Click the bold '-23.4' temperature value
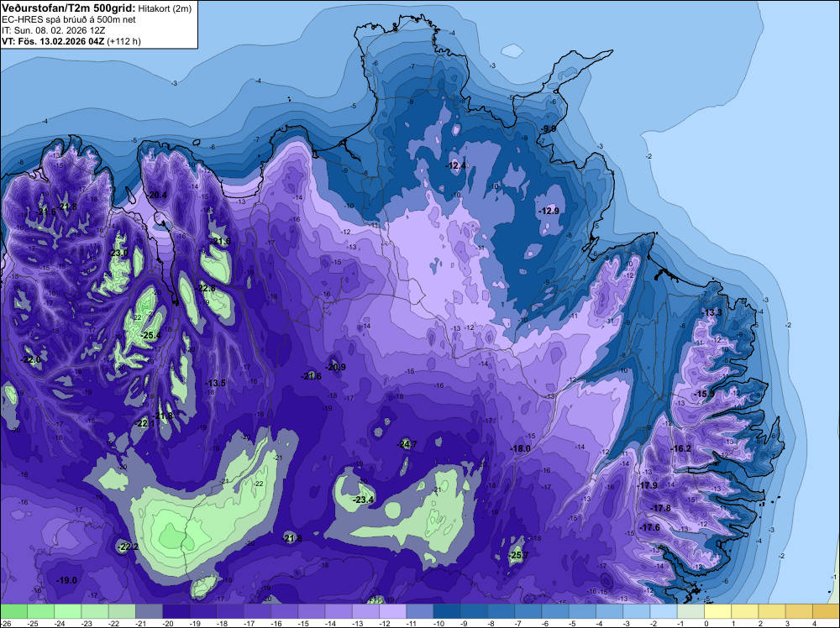Viewport: 840px width, 628px height. pyautogui.click(x=364, y=500)
